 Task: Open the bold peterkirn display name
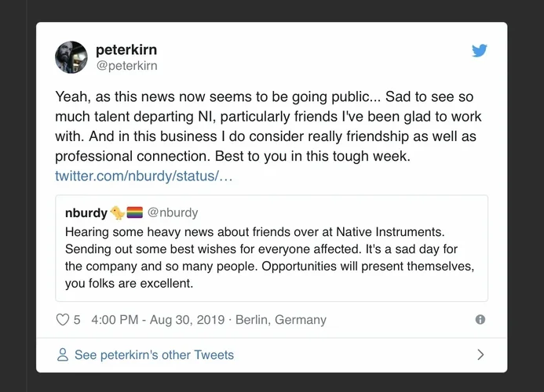(126, 49)
